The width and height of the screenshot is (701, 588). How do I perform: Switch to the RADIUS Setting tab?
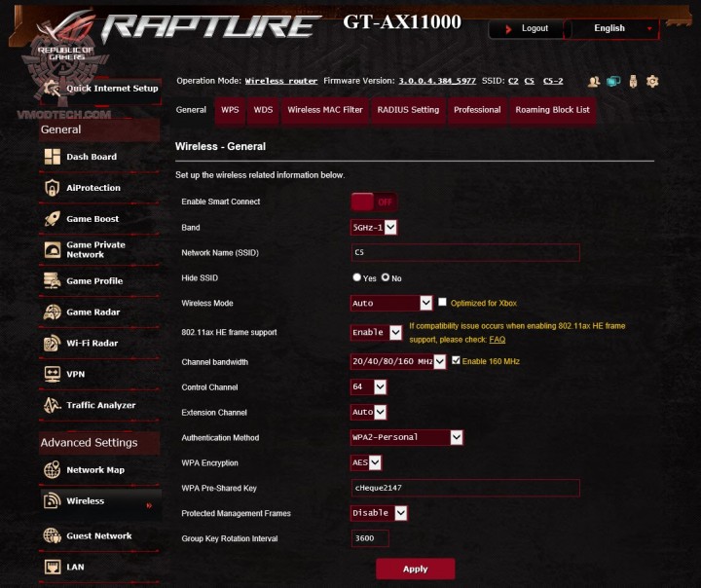pyautogui.click(x=408, y=110)
